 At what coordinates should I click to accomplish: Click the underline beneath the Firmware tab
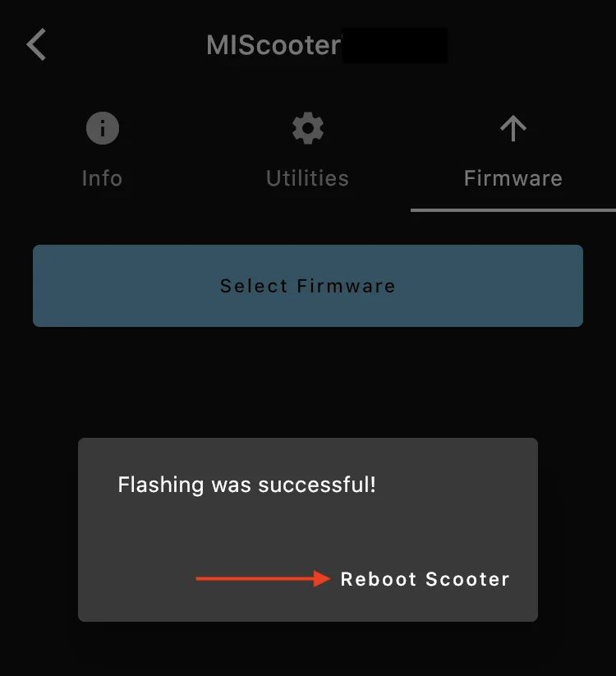pyautogui.click(x=513, y=209)
